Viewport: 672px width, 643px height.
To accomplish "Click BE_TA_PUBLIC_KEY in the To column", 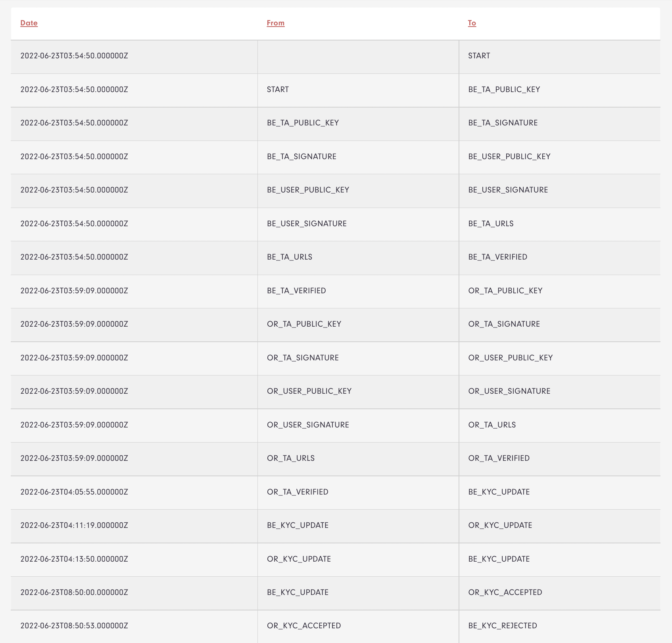I will [504, 89].
